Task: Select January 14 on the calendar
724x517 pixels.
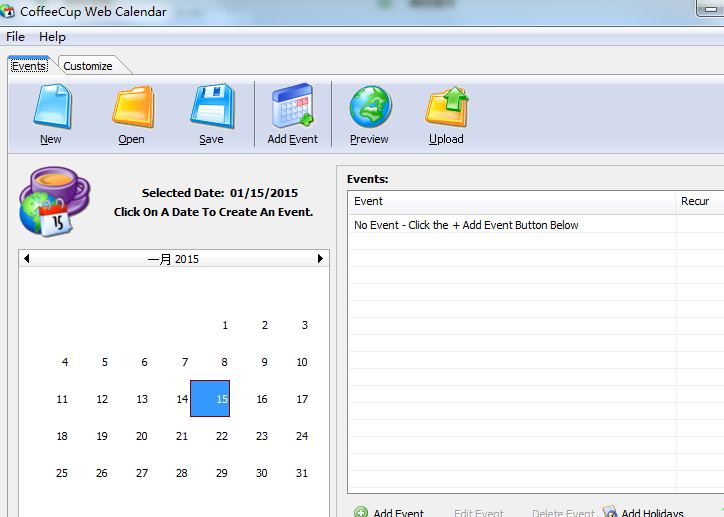Action: (x=182, y=399)
